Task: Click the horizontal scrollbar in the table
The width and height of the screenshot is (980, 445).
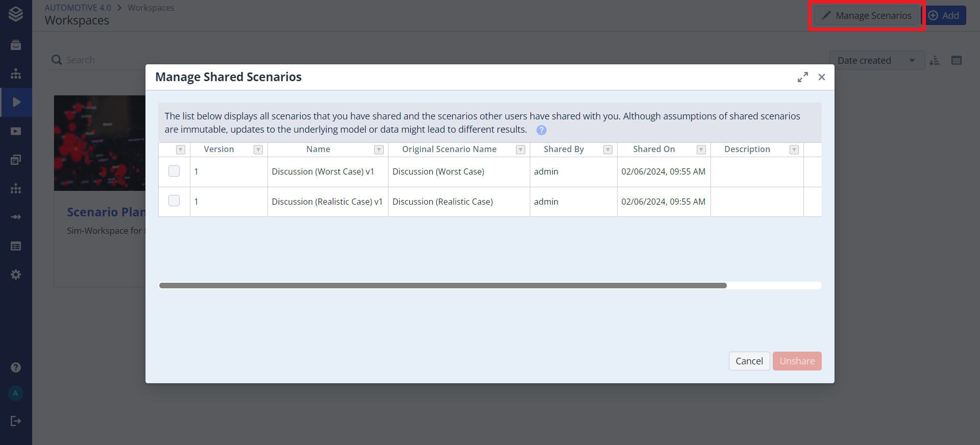Action: click(x=443, y=286)
